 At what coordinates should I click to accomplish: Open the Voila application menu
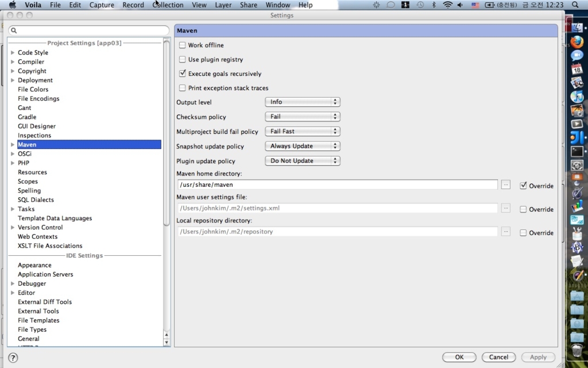[33, 5]
